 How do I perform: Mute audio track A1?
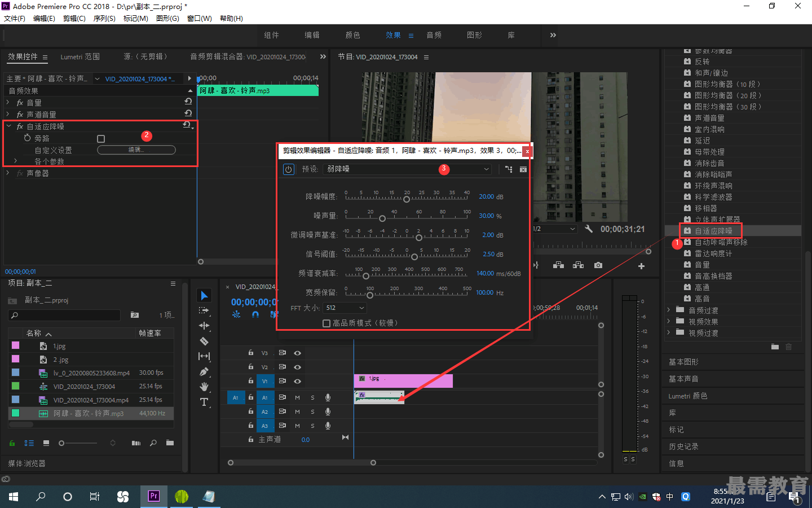pyautogui.click(x=297, y=397)
